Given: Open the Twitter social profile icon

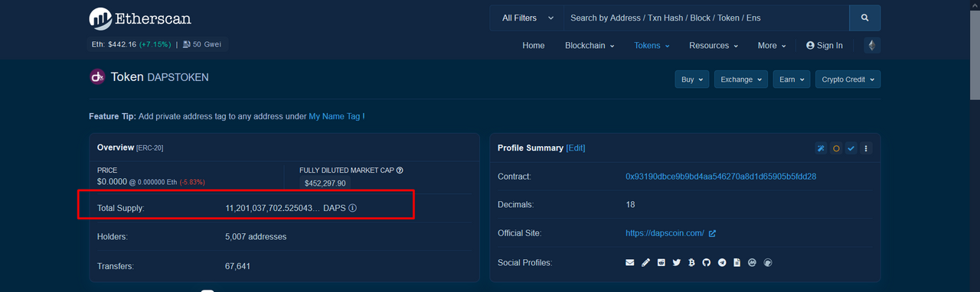Looking at the screenshot, I should (x=676, y=263).
